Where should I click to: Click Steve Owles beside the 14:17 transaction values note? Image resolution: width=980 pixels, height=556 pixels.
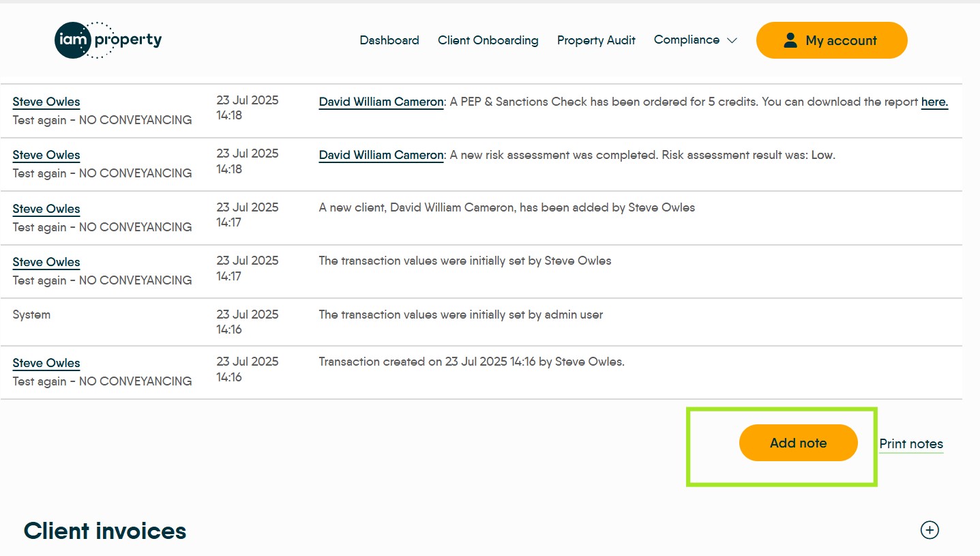(46, 262)
